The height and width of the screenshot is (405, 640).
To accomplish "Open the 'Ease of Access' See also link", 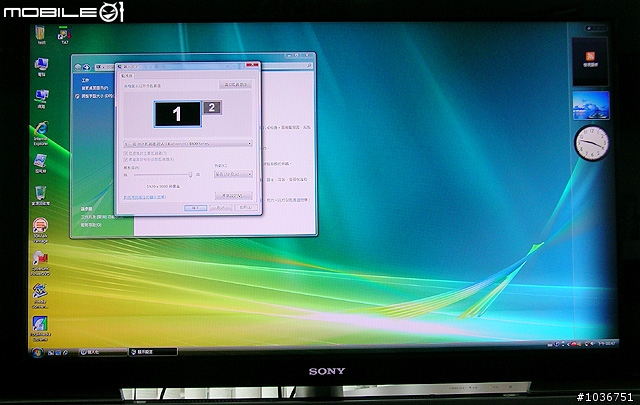I will [x=91, y=225].
